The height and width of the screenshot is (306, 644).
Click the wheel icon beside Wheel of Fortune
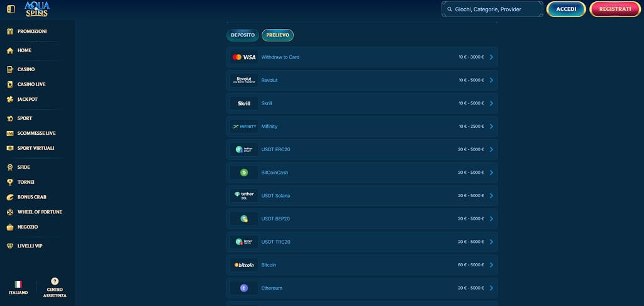click(x=10, y=212)
